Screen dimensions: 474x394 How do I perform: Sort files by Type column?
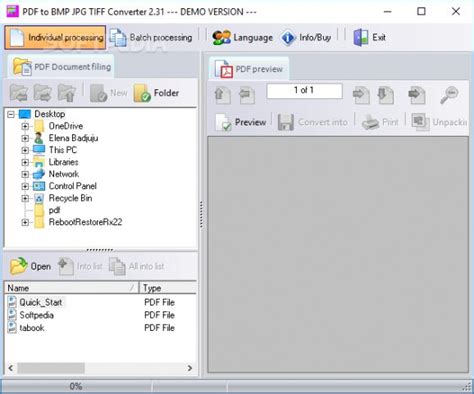(168, 288)
